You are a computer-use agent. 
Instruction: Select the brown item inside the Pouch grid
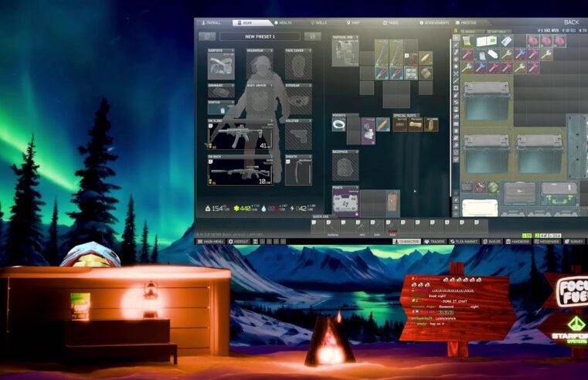(x=393, y=203)
